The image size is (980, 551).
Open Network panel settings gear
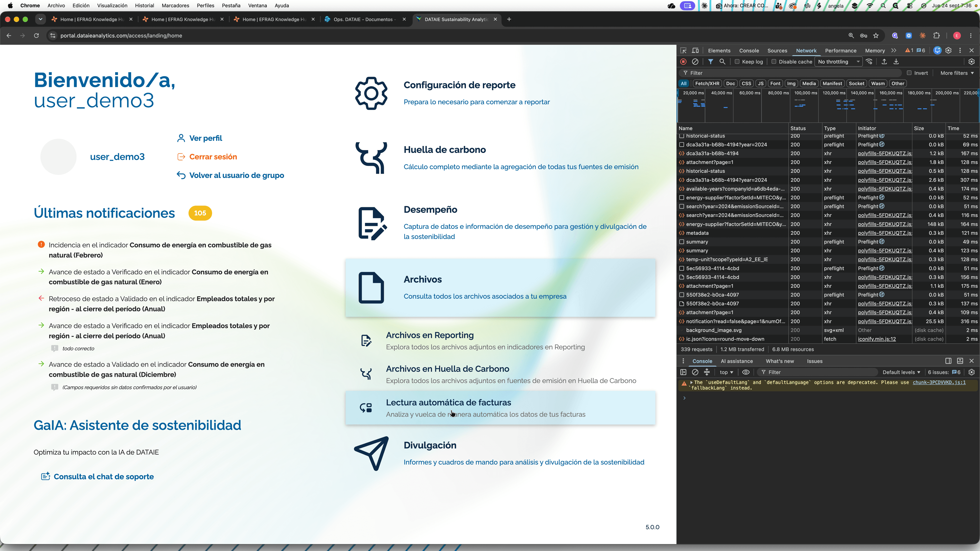[x=972, y=61]
